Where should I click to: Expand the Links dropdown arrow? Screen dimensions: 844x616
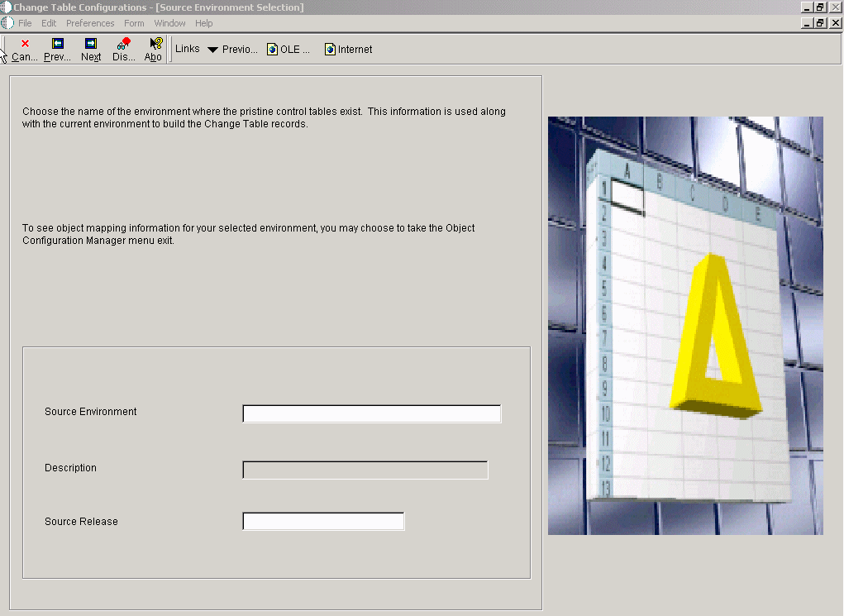(x=212, y=50)
